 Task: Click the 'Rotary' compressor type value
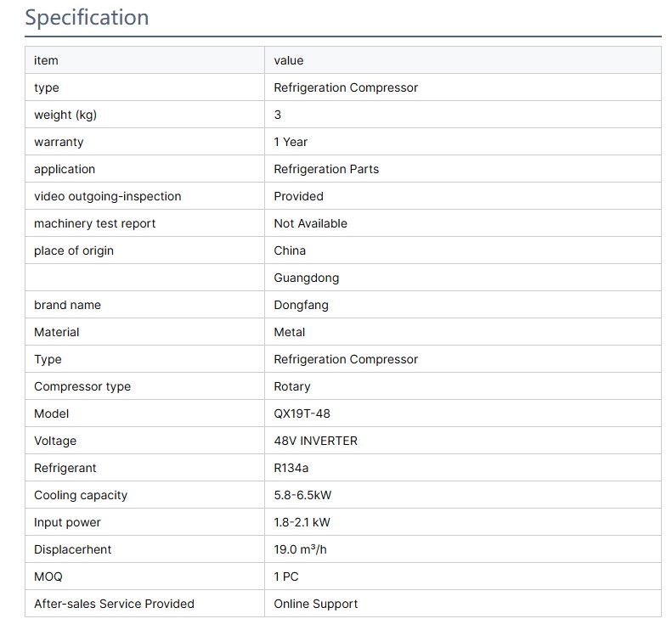[292, 386]
